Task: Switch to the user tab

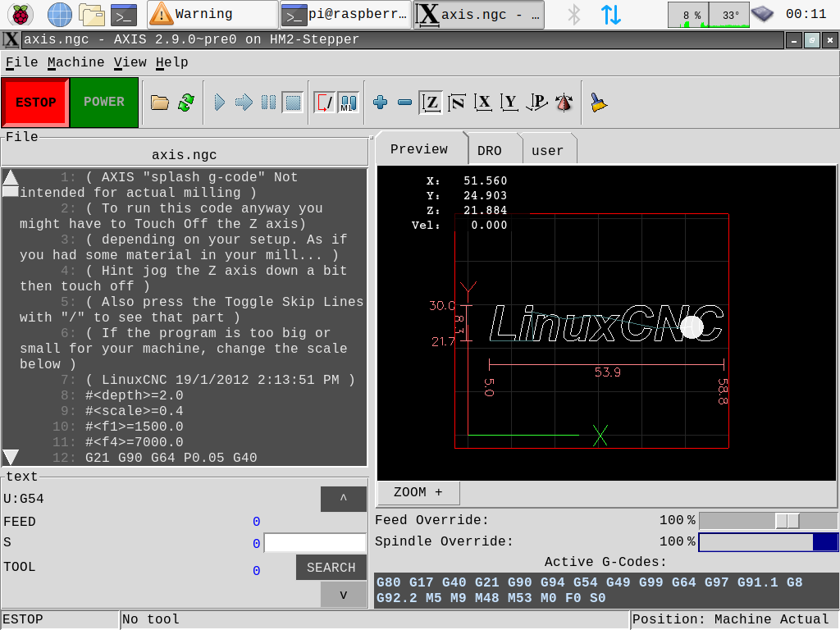Action: (547, 151)
